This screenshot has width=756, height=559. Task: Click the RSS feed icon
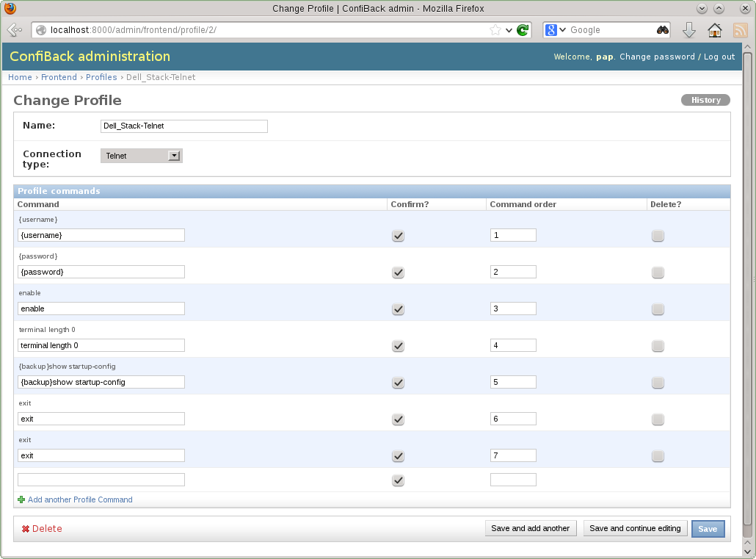739,30
